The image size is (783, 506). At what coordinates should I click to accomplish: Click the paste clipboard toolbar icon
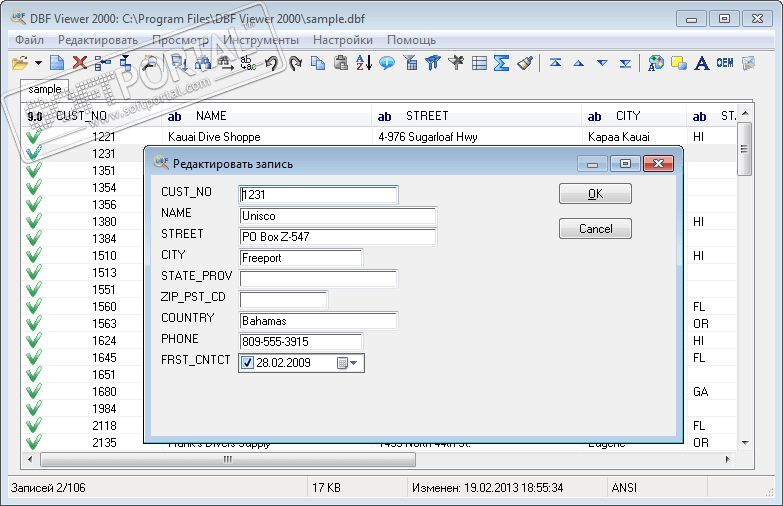click(x=341, y=63)
